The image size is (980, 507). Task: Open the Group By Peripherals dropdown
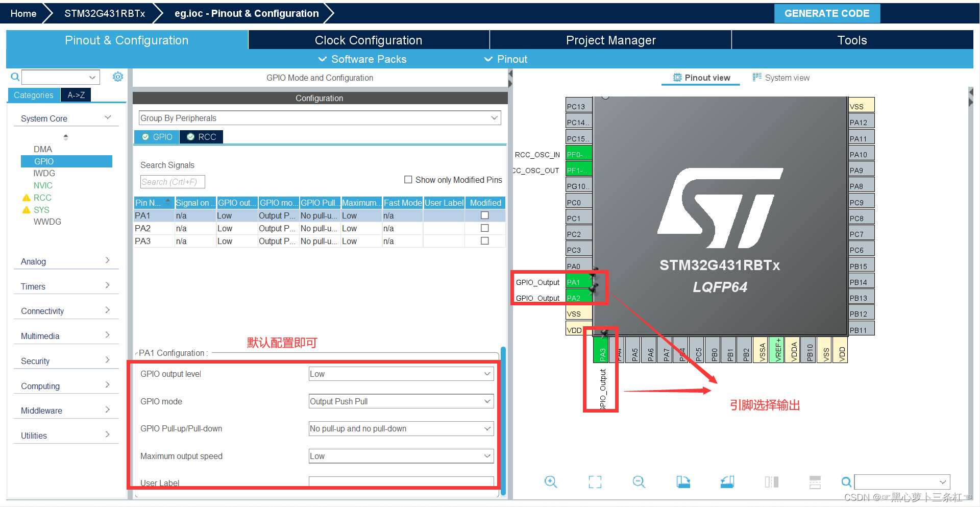click(320, 118)
